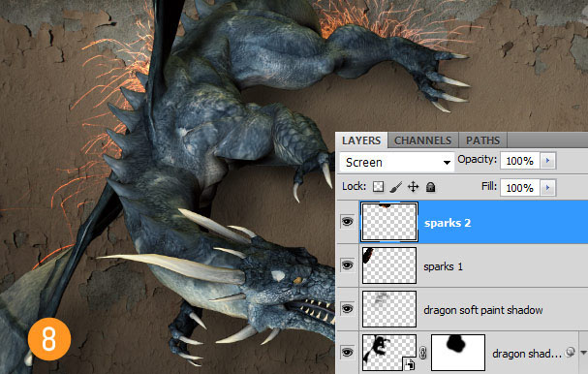Hide the sparks 2 layer
Image resolution: width=588 pixels, height=374 pixels.
click(x=347, y=222)
